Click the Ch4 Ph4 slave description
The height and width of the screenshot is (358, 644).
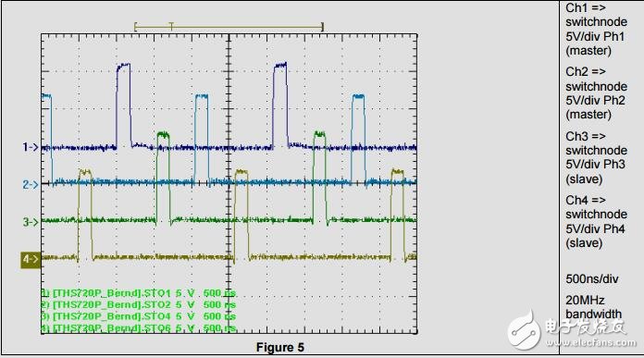point(596,221)
